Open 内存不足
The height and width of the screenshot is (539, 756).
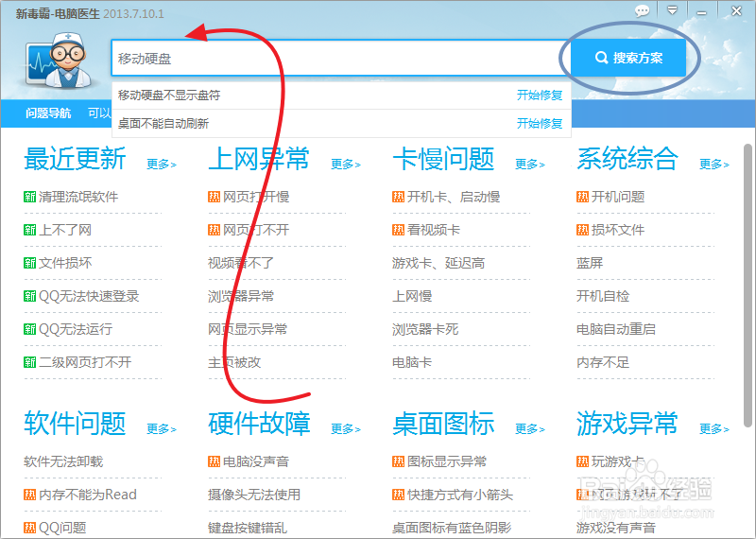(603, 362)
